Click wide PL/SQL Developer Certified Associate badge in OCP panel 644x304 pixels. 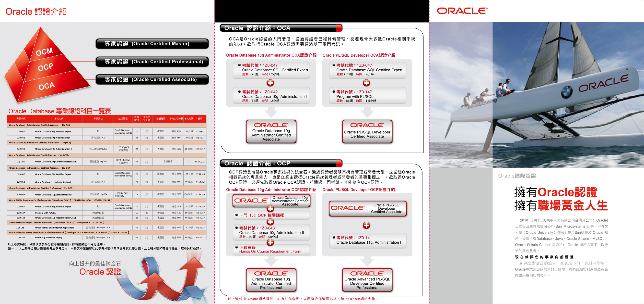click(x=368, y=208)
